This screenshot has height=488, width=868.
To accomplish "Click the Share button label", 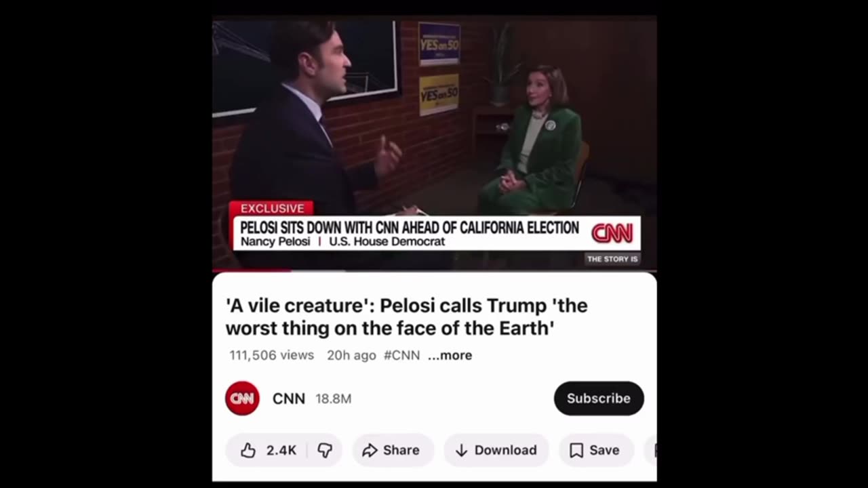I will (x=401, y=450).
